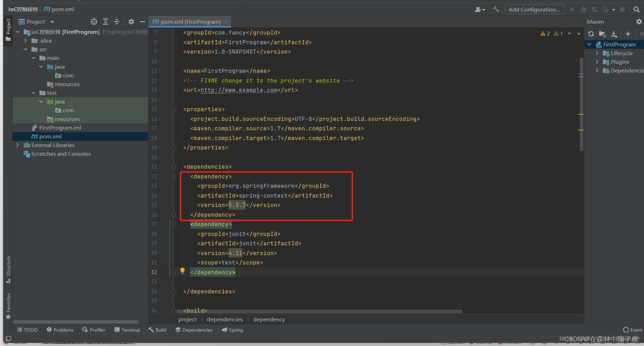Open the Event Log button

(633, 330)
